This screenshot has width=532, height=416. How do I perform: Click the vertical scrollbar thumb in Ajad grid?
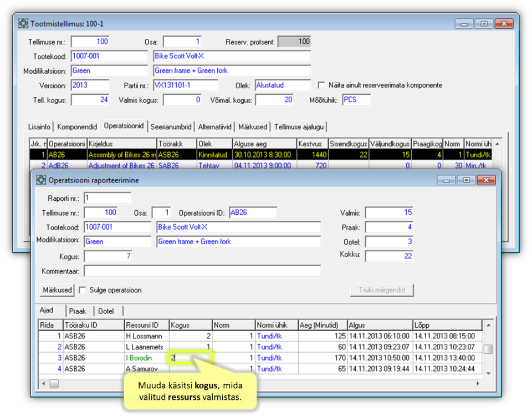488,349
